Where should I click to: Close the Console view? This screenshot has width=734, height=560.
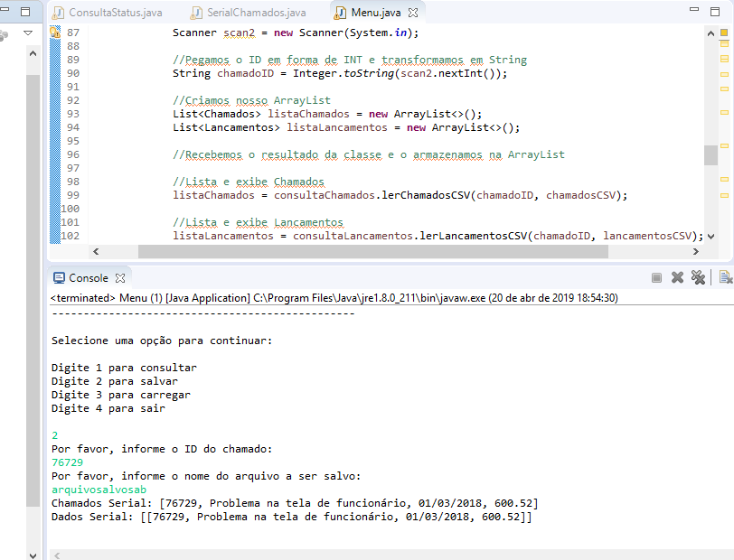120,278
